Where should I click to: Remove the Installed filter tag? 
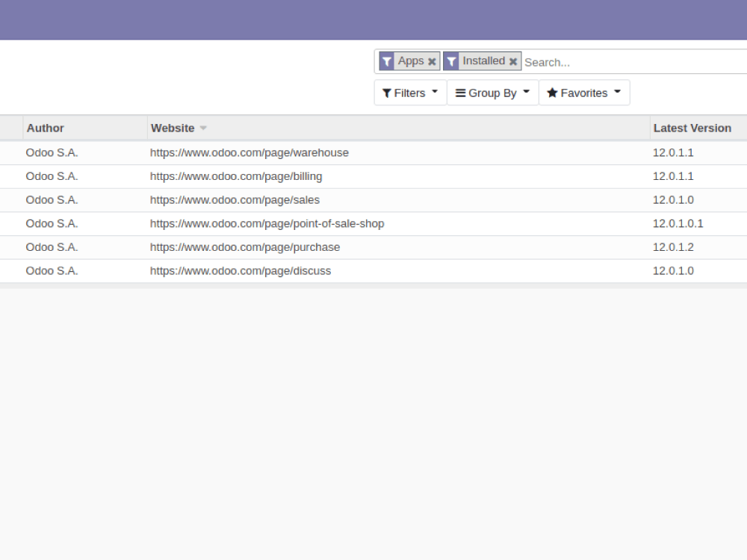(513, 61)
